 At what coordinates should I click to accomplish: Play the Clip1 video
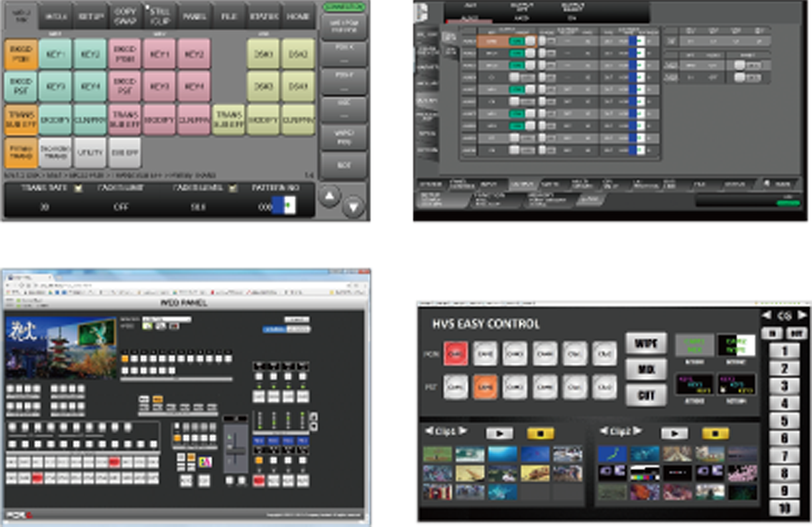click(x=499, y=433)
